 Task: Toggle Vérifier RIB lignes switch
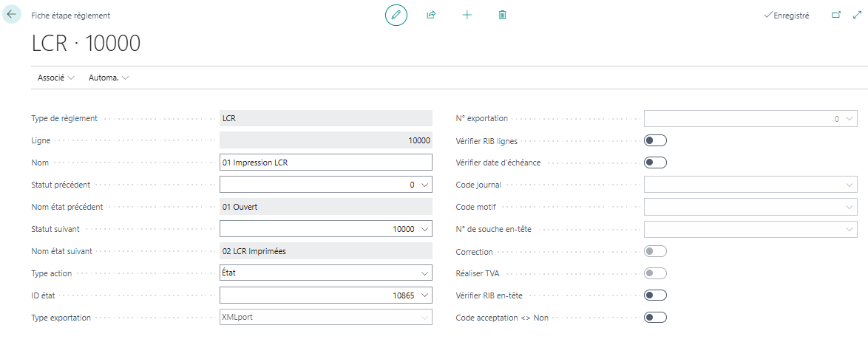(x=655, y=141)
